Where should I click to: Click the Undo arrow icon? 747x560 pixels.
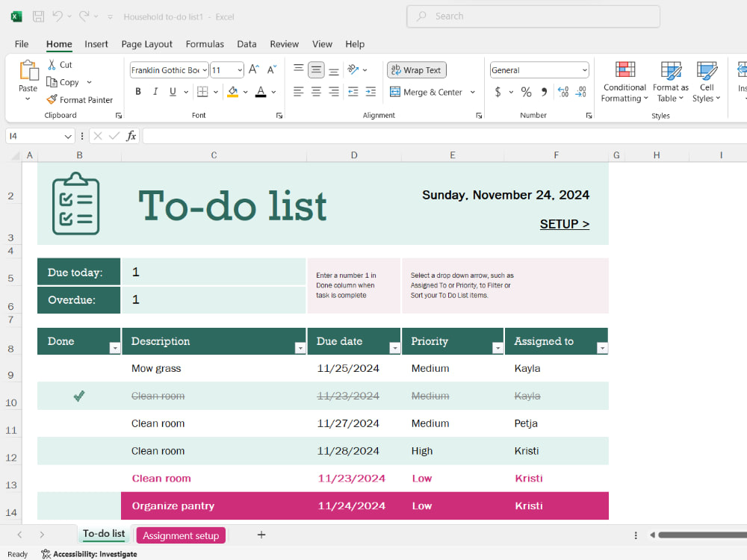pos(58,16)
